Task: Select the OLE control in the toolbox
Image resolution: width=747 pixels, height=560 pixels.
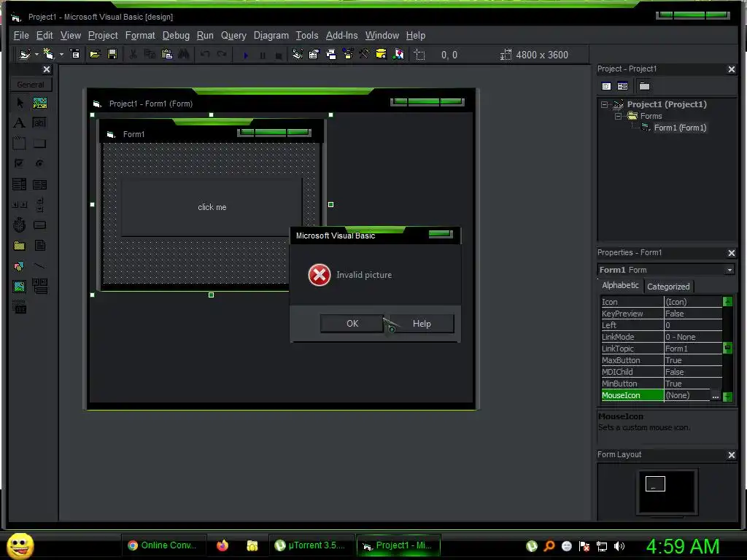Action: click(x=20, y=308)
